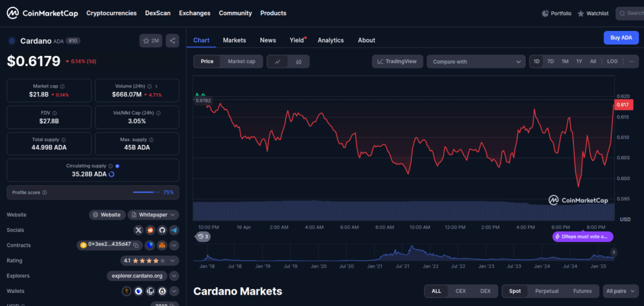Click the blue shield icon beside Contracts
This screenshot has height=306, width=644.
click(x=150, y=246)
